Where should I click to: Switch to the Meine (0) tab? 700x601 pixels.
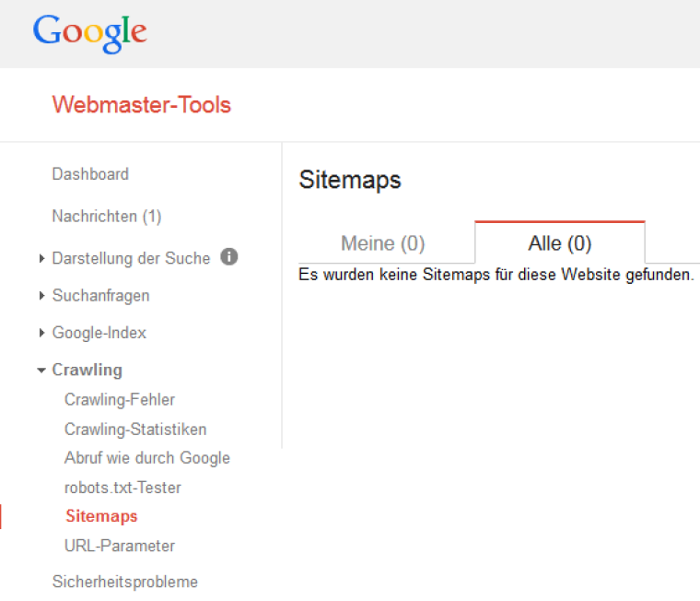pos(383,243)
